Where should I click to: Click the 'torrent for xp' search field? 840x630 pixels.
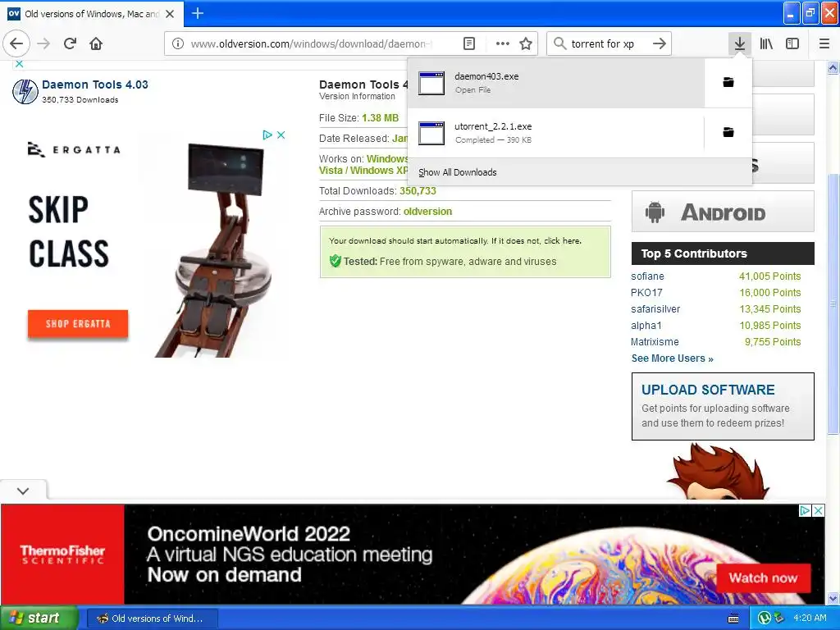608,44
